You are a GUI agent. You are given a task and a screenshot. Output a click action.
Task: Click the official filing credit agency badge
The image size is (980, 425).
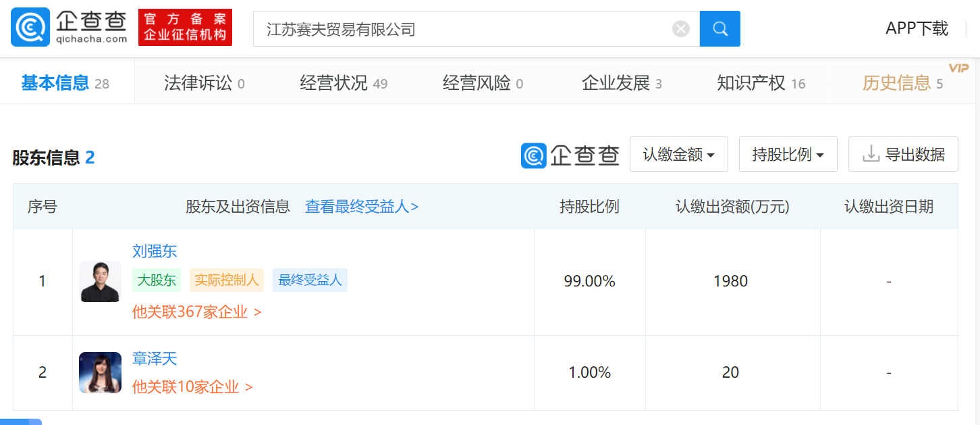185,28
